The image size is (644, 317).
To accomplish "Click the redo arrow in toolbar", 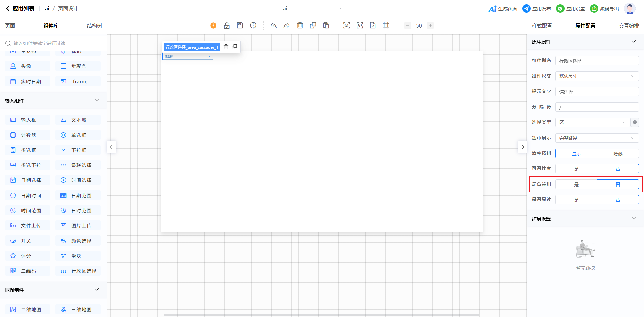I will click(x=287, y=25).
